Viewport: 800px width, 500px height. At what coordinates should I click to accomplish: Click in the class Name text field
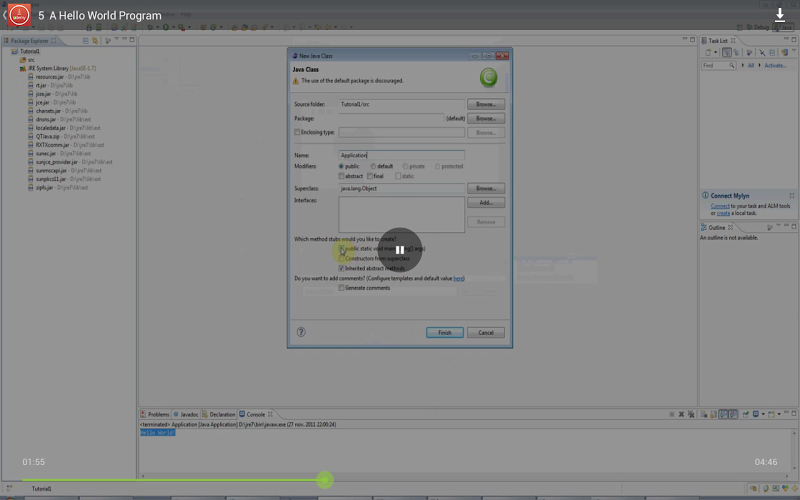click(401, 155)
